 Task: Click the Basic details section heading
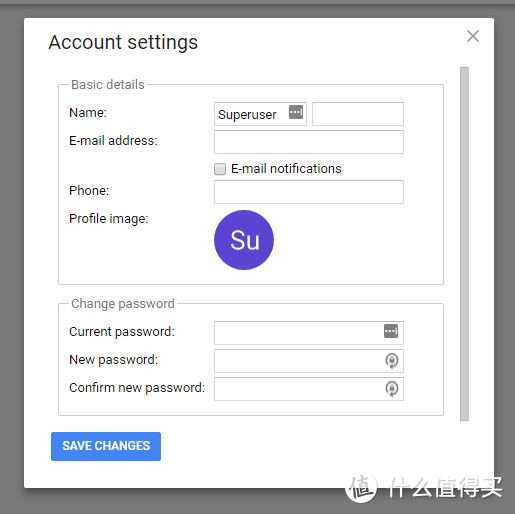click(x=108, y=85)
